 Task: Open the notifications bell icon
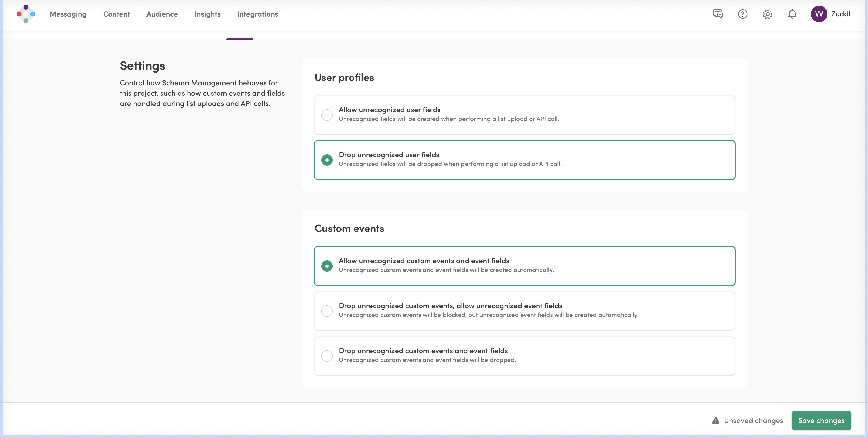click(x=792, y=14)
